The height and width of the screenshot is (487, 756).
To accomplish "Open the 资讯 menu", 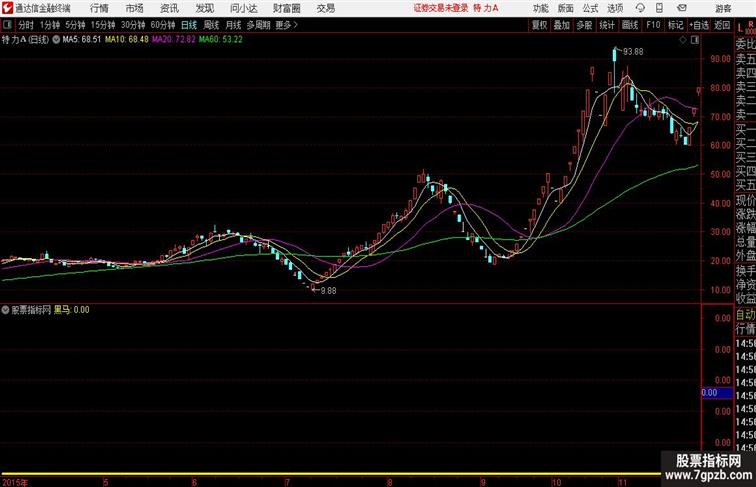I will tap(169, 8).
